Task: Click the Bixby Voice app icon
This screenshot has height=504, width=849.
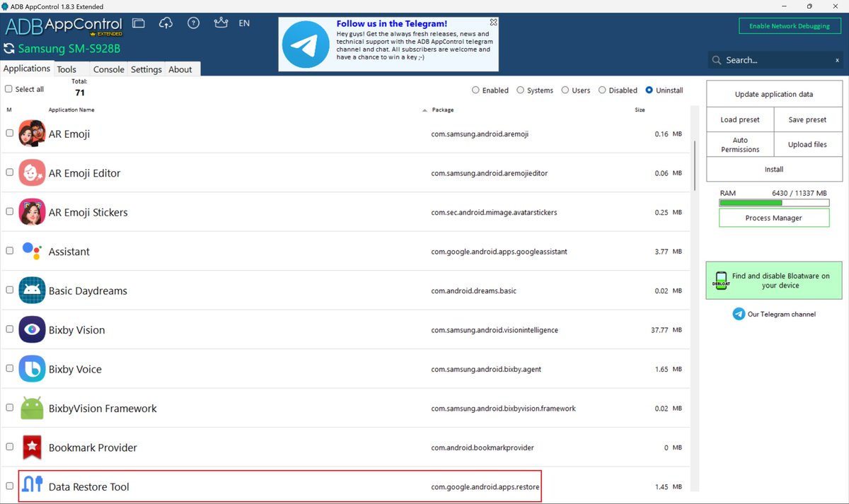Action: 32,369
